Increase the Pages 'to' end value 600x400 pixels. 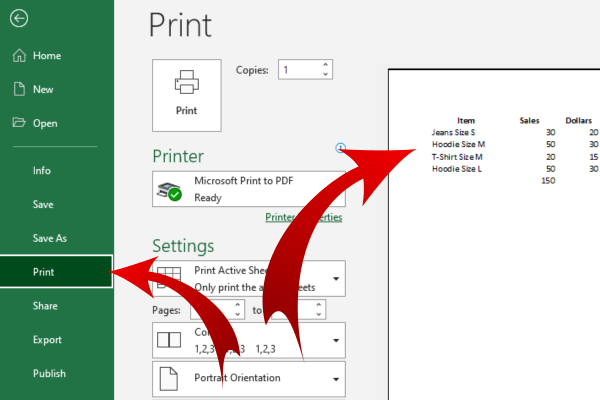[318, 305]
